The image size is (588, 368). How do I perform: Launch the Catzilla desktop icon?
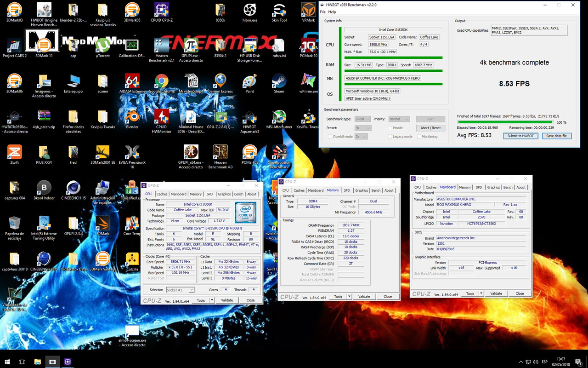pyautogui.click(x=132, y=261)
